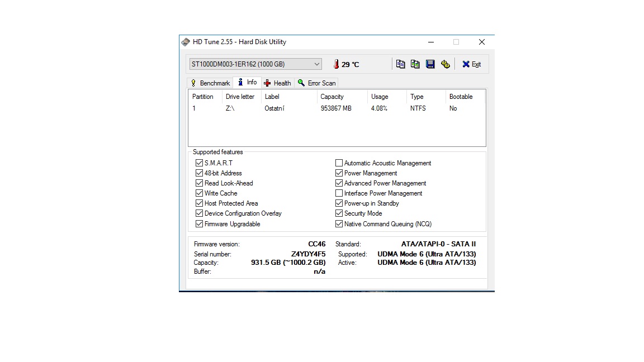The height and width of the screenshot is (362, 644).
Task: Switch to the Benchmark tab
Action: [210, 83]
